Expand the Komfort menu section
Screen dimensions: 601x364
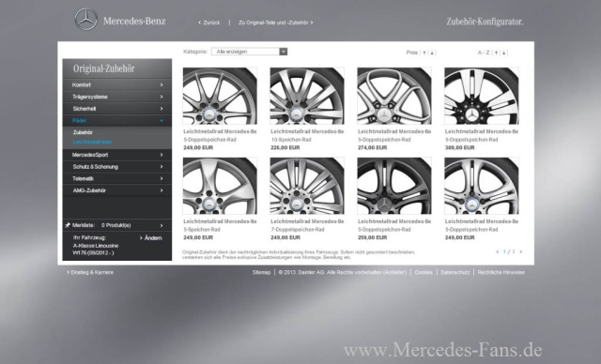point(117,85)
